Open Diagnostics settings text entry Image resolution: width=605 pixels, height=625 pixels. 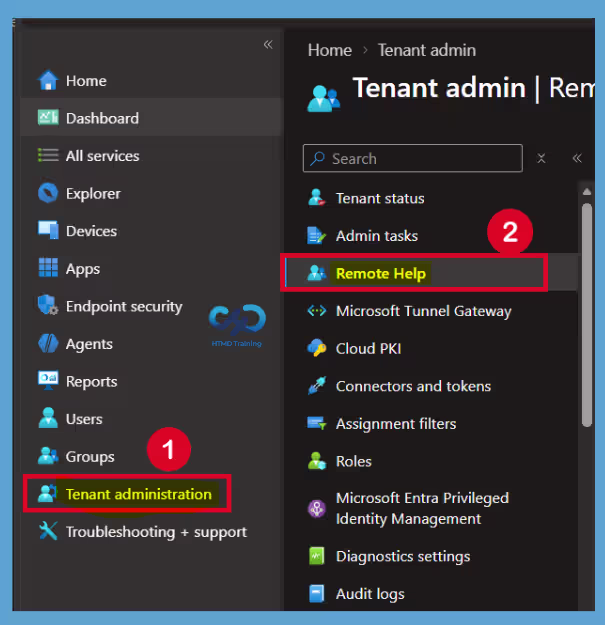[x=403, y=556]
